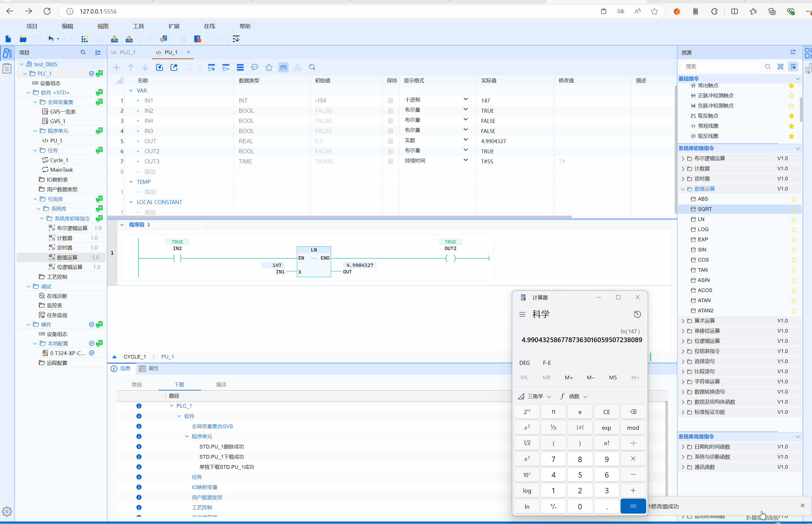
Task: Toggle retain checkbox for OUT3 variable
Action: 390,162
